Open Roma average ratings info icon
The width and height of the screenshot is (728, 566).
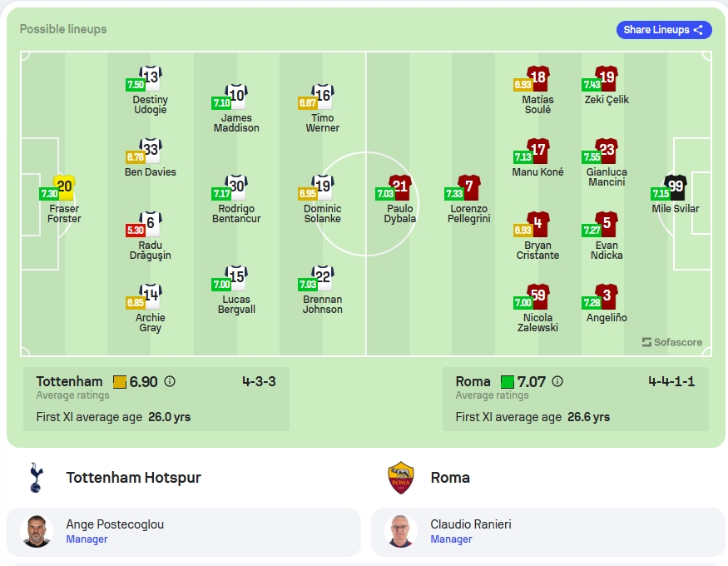[x=557, y=382]
